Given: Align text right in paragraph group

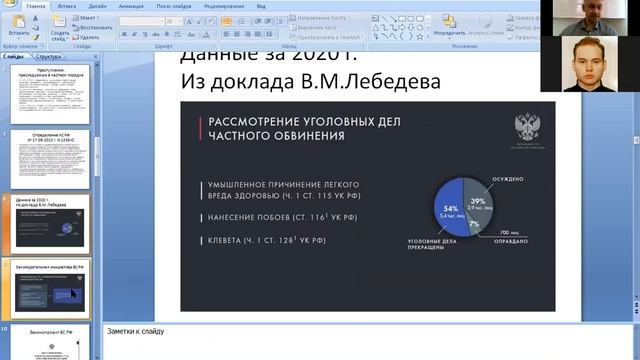Looking at the screenshot, I should coord(247,35).
